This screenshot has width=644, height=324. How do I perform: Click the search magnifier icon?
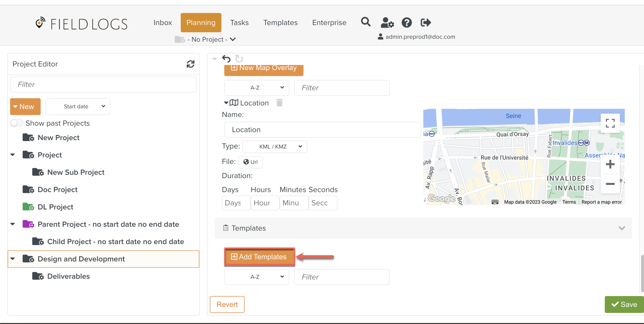coord(366,22)
